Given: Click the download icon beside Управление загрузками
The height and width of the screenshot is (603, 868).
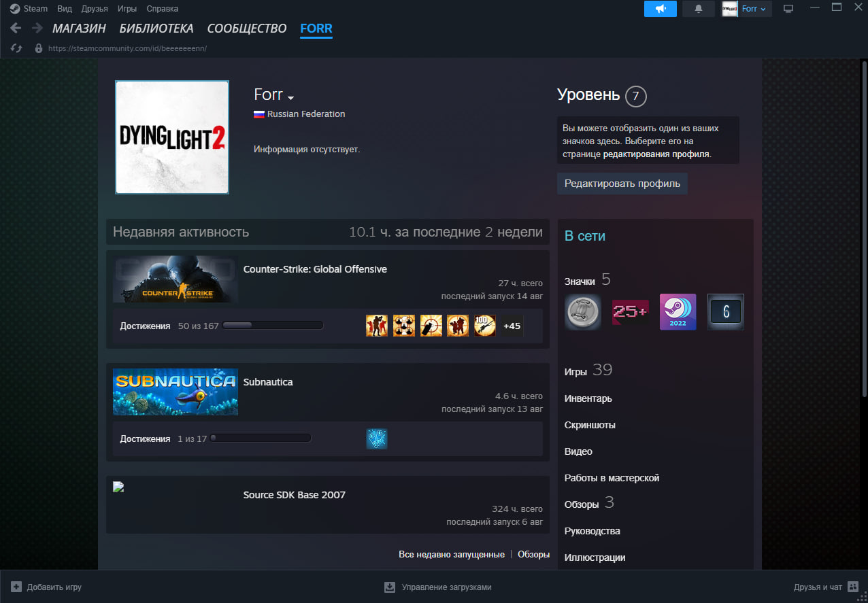Looking at the screenshot, I should click(x=390, y=587).
